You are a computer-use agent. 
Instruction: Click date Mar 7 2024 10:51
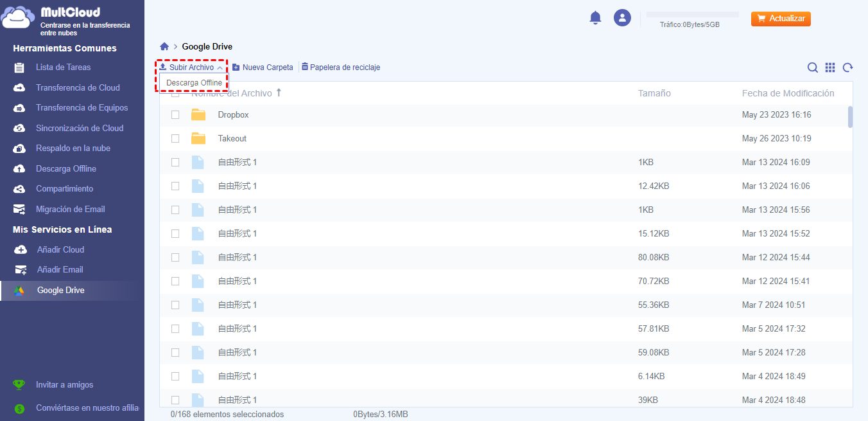774,305
